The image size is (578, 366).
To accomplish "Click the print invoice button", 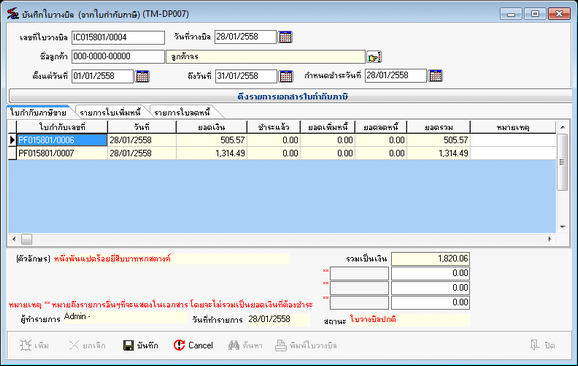I will tap(306, 345).
